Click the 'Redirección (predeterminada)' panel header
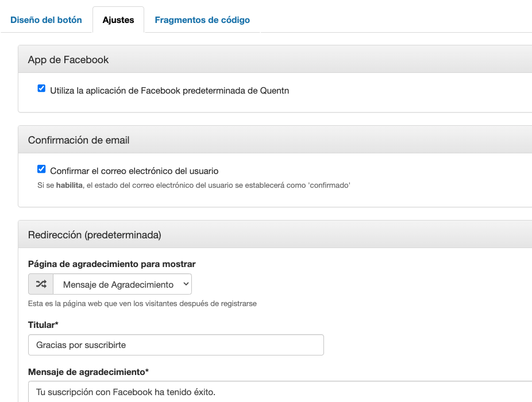 (x=275, y=234)
